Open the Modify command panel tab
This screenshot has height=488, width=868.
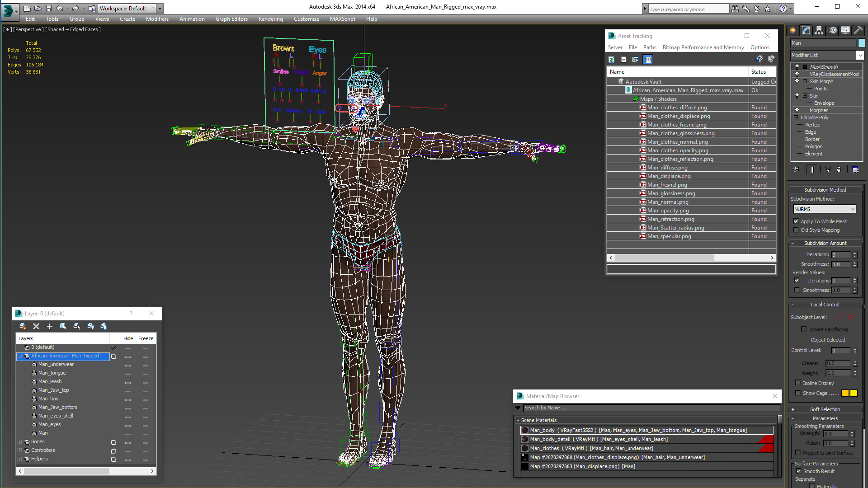806,30
